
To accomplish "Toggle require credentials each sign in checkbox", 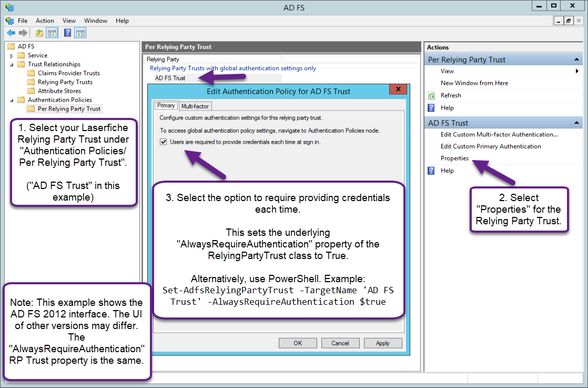I will (164, 142).
